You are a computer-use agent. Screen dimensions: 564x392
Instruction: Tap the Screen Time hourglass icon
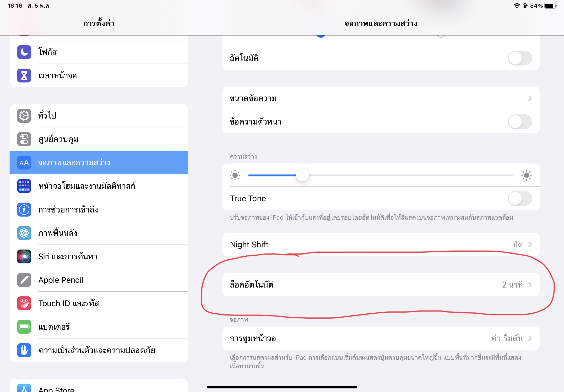pyautogui.click(x=24, y=76)
